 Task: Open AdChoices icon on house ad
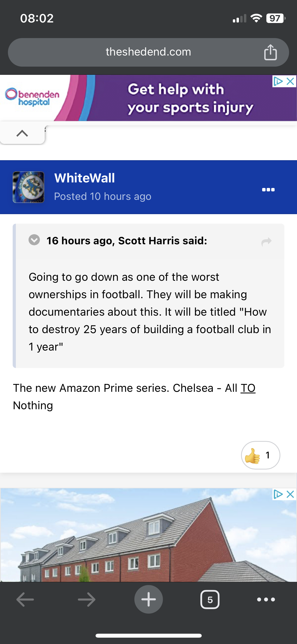[x=278, y=494]
